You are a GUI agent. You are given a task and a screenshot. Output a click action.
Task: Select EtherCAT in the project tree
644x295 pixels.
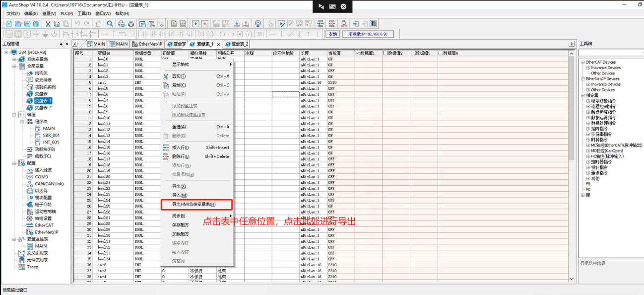[44, 225]
